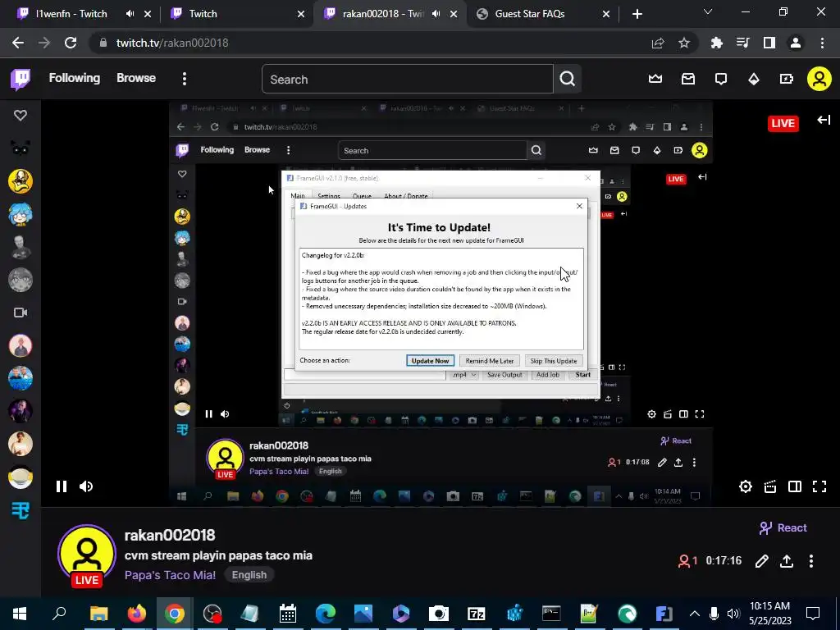Open the blue-haired avatar channel in sidebar
The width and height of the screenshot is (840, 630).
(x=21, y=214)
